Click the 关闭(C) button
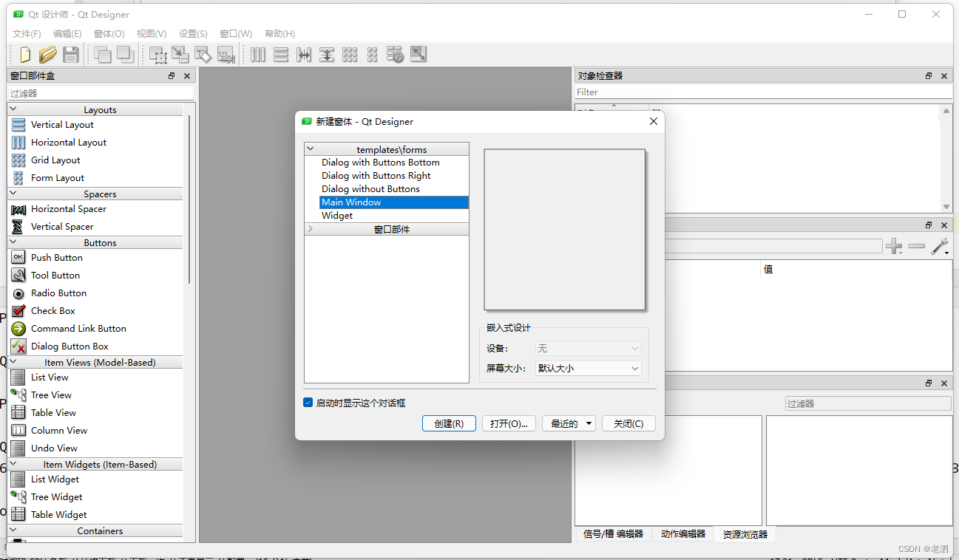This screenshot has width=959, height=560. [628, 423]
